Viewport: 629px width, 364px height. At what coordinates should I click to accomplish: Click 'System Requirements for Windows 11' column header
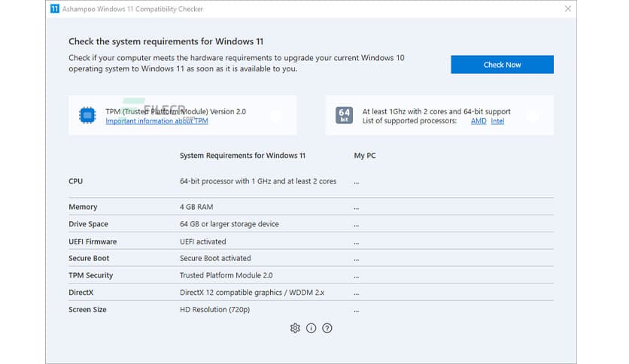coord(242,156)
